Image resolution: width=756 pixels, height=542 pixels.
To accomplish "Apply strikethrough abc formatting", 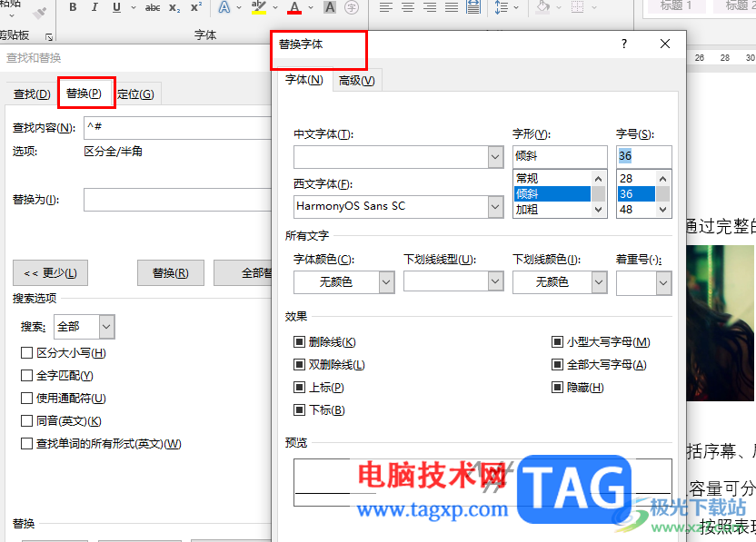I will click(153, 7).
